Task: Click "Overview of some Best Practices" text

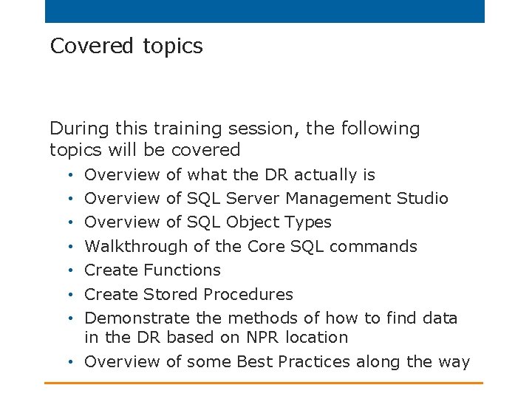Action: coord(217,361)
